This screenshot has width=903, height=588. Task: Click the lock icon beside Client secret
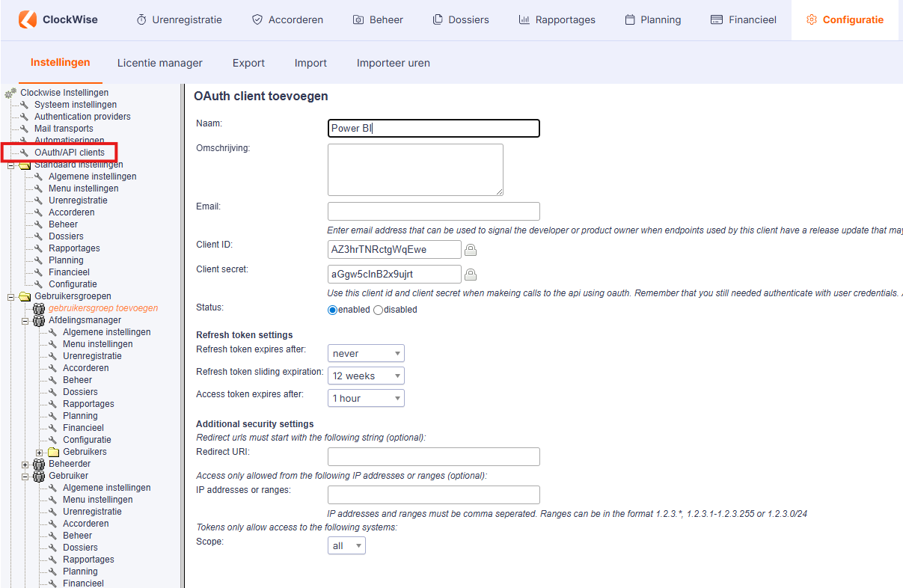(x=471, y=274)
